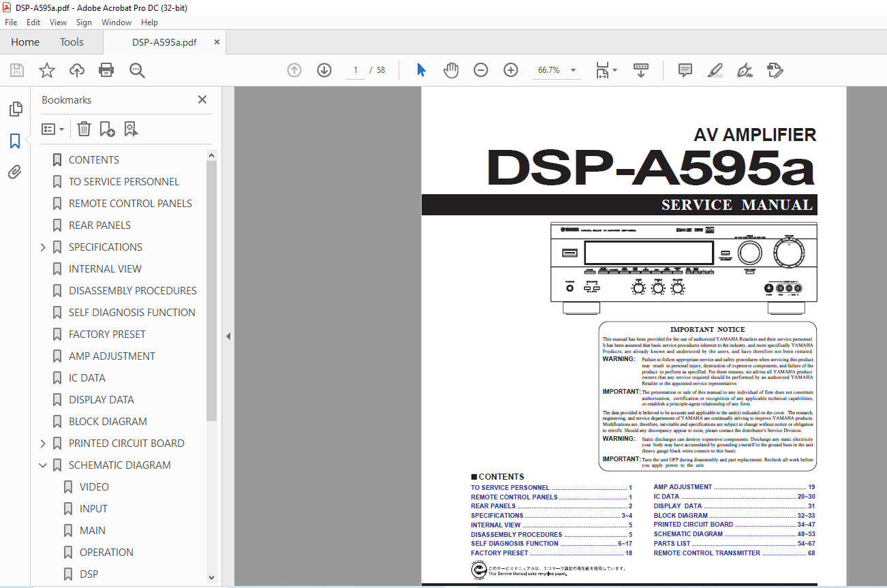
Task: Open the Sign menu
Action: [84, 22]
